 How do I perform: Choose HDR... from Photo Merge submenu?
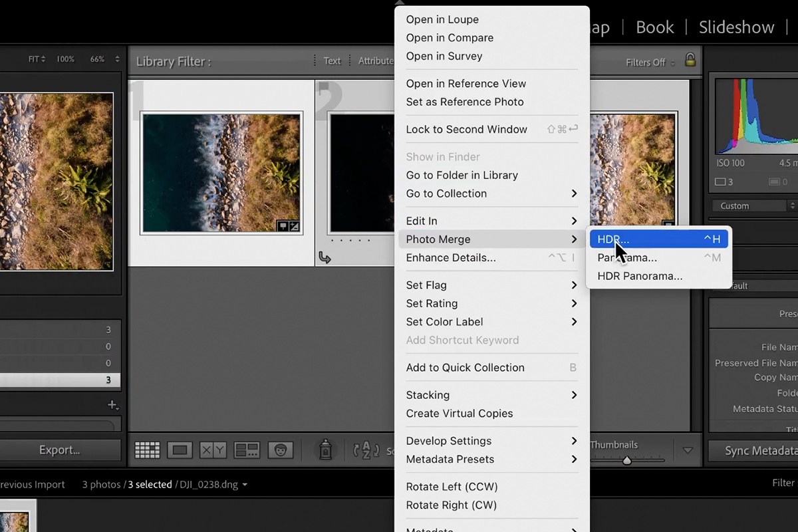658,239
